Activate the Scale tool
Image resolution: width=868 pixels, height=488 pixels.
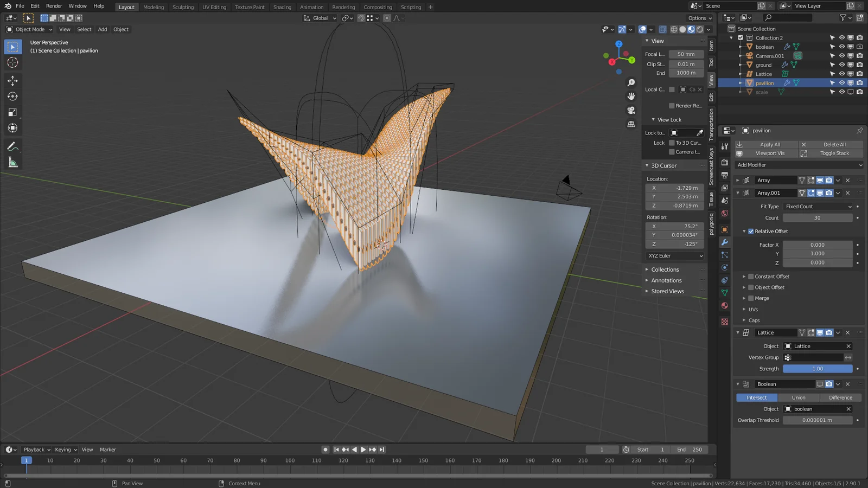pyautogui.click(x=12, y=112)
